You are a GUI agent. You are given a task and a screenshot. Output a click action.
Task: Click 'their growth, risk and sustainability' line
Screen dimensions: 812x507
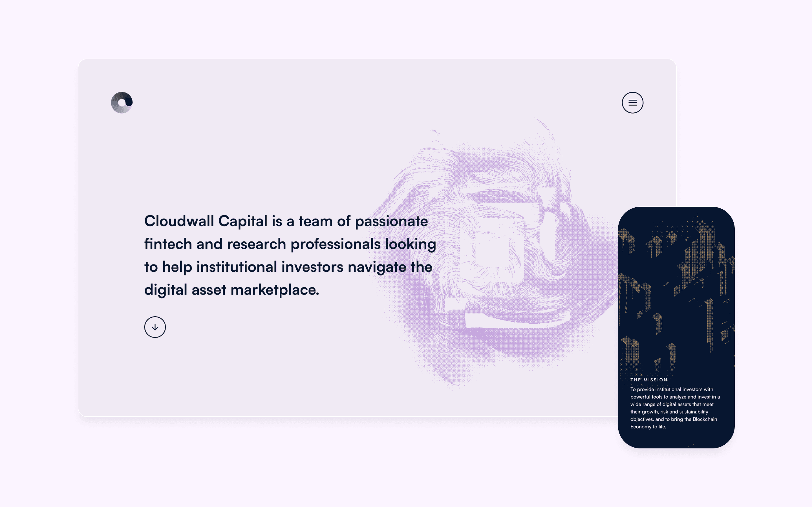(x=669, y=412)
